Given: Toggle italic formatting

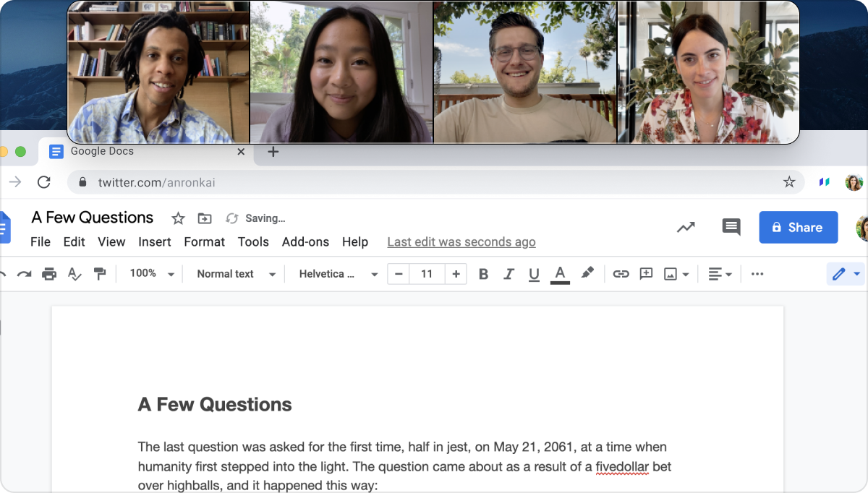Looking at the screenshot, I should point(509,274).
